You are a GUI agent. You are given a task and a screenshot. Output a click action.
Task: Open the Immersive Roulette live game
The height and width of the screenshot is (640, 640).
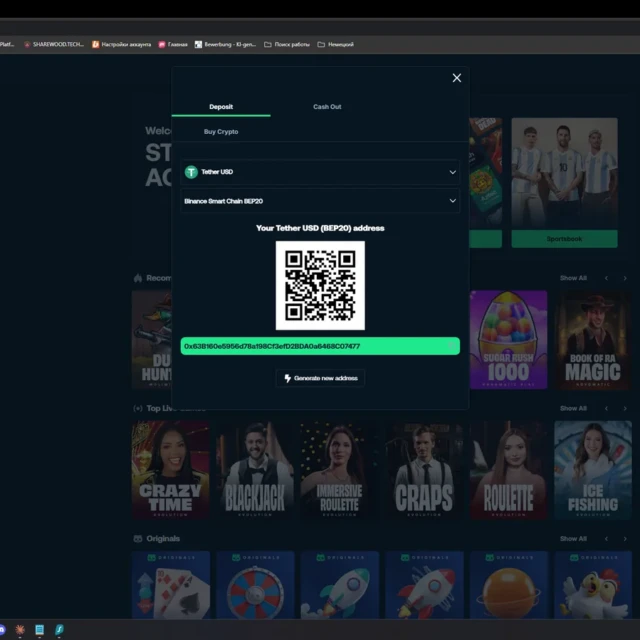340,470
